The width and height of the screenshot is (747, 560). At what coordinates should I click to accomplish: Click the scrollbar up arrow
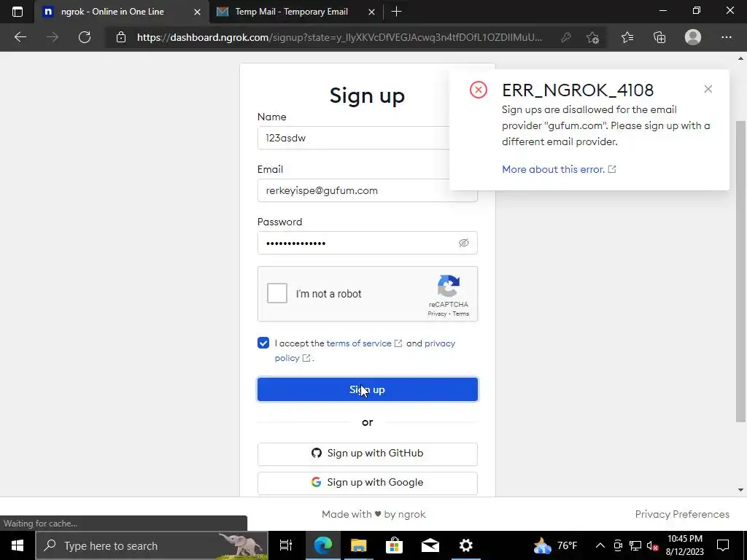[740, 59]
